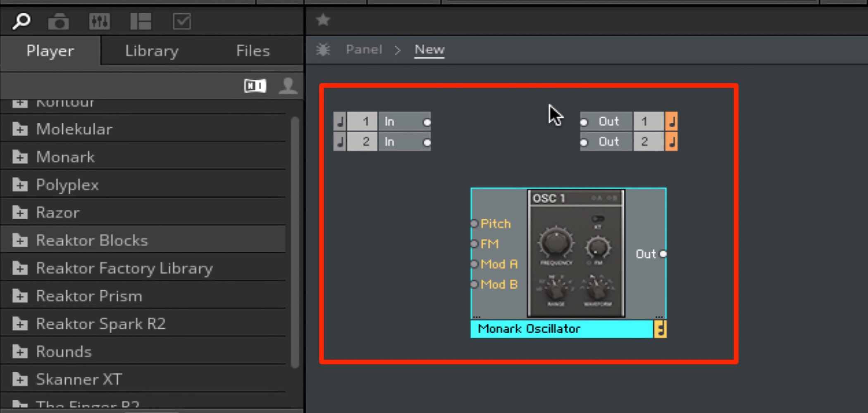Open the snapshots camera icon
The height and width of the screenshot is (413, 868).
58,21
